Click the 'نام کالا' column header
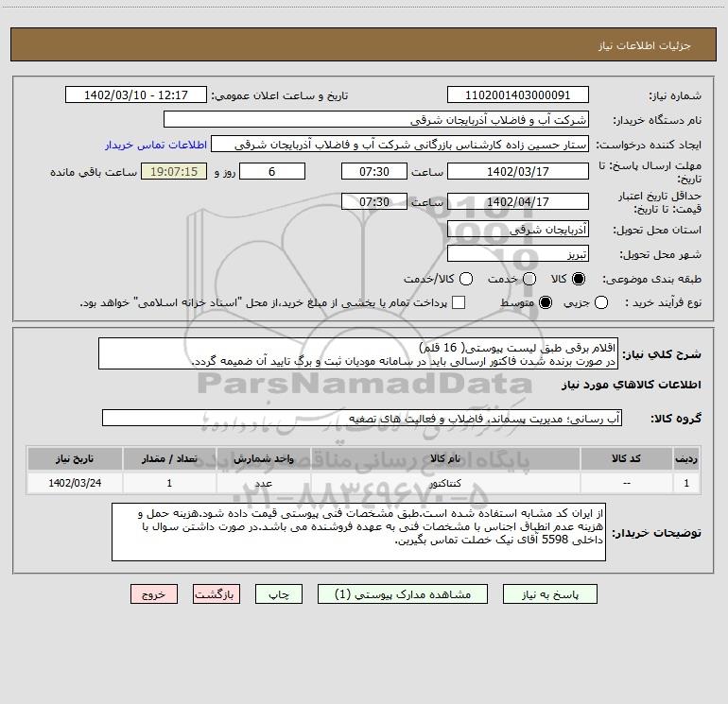728x704 pixels. [445, 459]
